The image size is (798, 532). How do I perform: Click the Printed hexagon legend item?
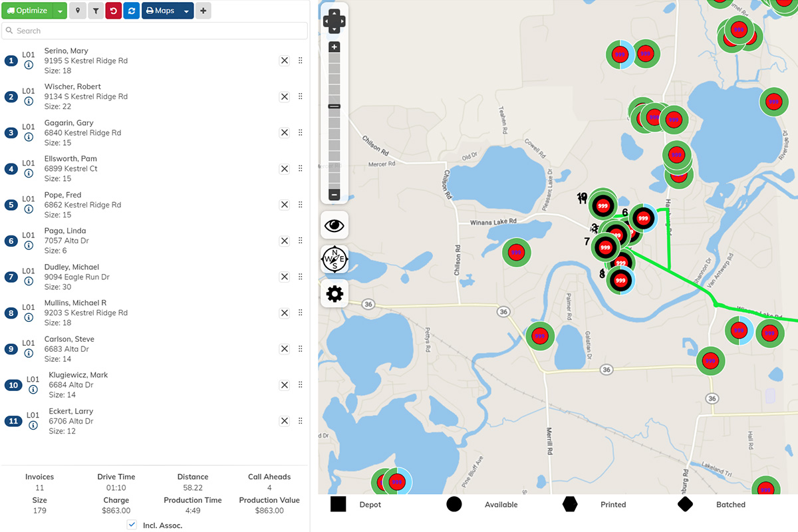click(x=570, y=504)
